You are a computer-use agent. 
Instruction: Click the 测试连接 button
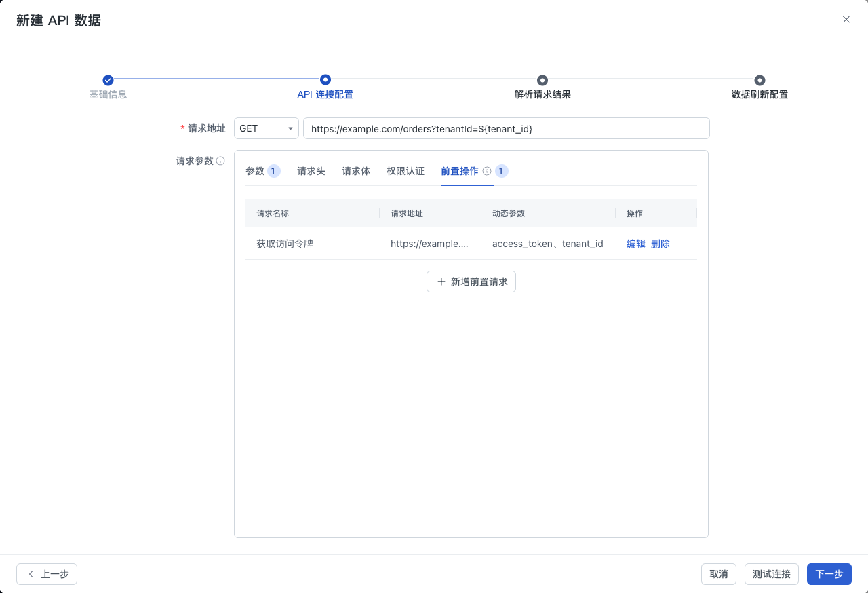[x=772, y=574]
